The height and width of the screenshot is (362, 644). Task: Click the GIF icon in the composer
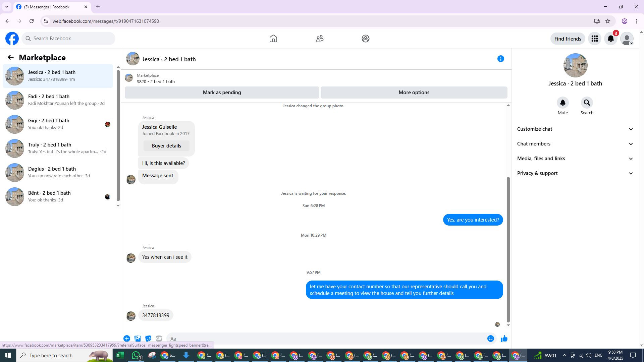pyautogui.click(x=159, y=339)
